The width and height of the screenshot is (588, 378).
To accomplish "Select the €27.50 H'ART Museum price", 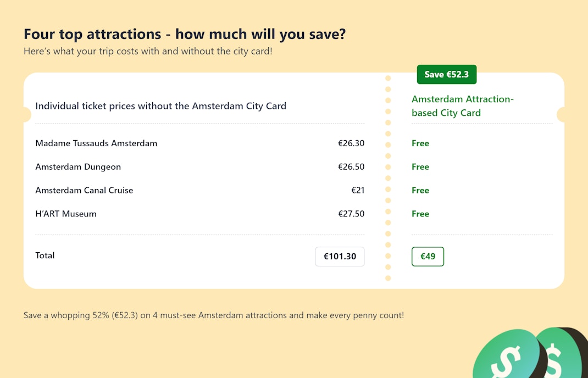I will coord(351,214).
